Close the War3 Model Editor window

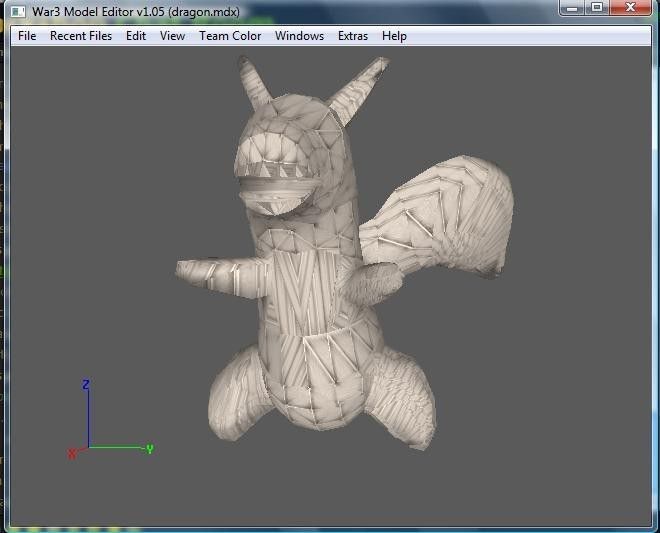pyautogui.click(x=630, y=8)
